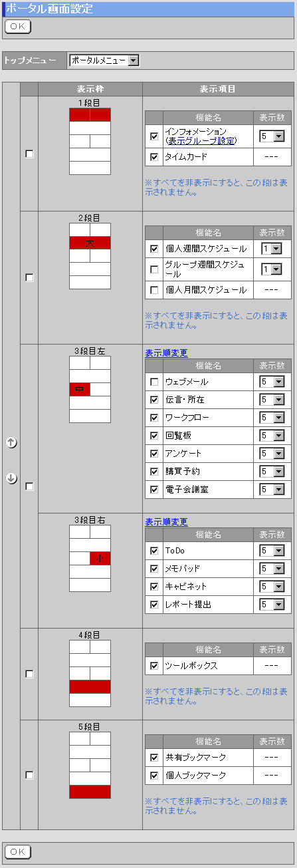
Task: Click 表示順変更 link above ウェブメール table
Action: 166,353
